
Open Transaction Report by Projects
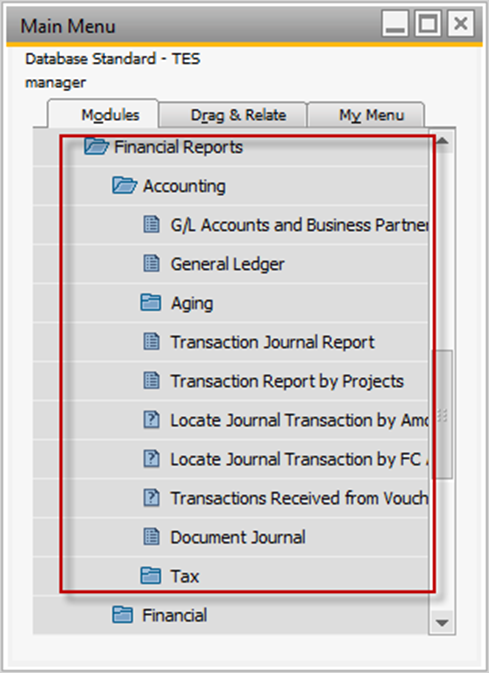point(287,381)
